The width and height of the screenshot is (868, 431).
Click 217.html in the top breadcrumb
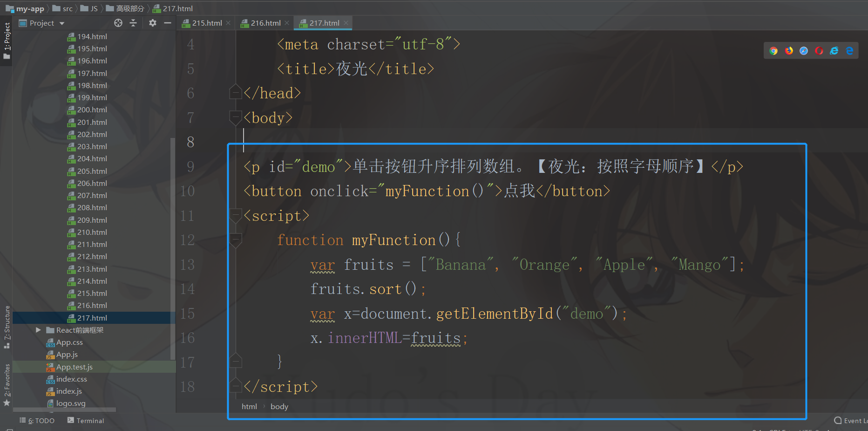pyautogui.click(x=173, y=8)
